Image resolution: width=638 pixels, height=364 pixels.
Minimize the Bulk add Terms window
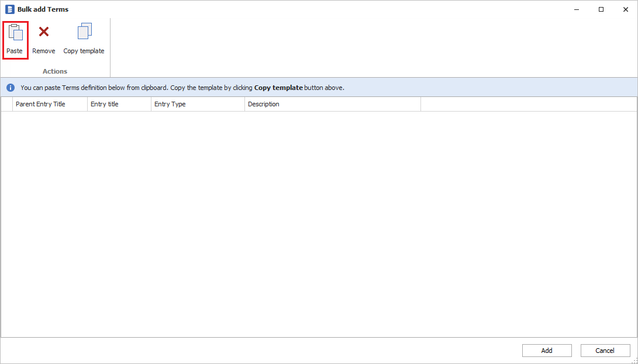577,9
